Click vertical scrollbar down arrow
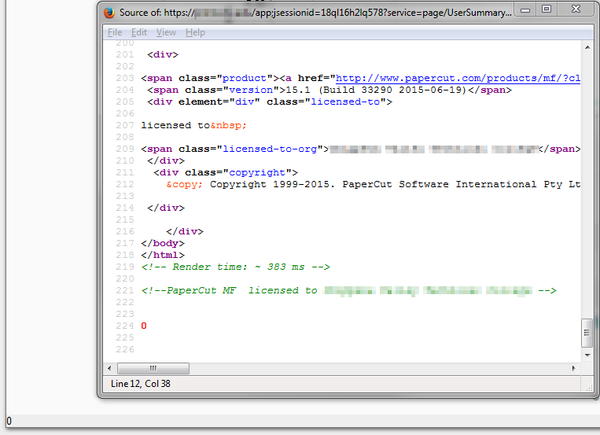Screen dimensions: 600x435 pos(588,354)
